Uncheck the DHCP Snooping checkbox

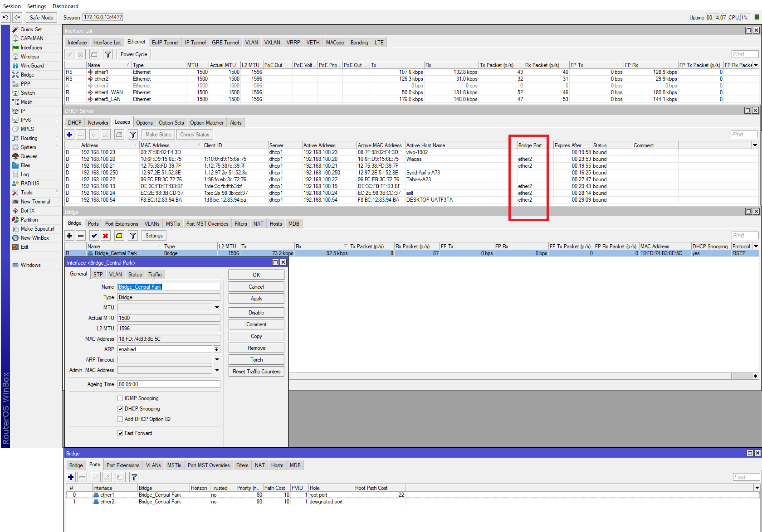(120, 409)
